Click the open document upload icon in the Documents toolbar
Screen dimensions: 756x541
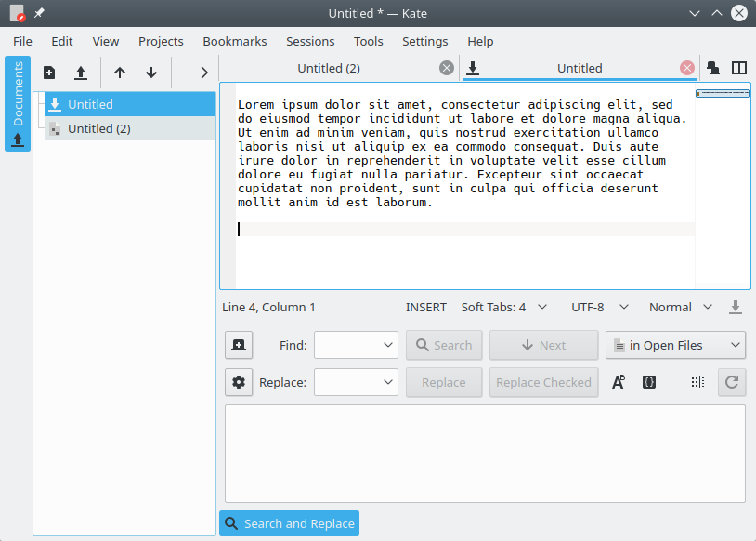point(81,73)
